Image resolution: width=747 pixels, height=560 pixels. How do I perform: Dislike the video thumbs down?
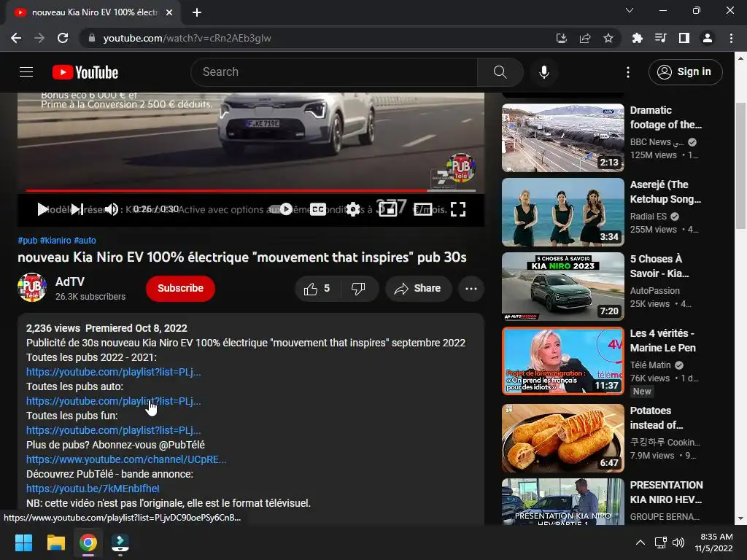[x=358, y=288]
